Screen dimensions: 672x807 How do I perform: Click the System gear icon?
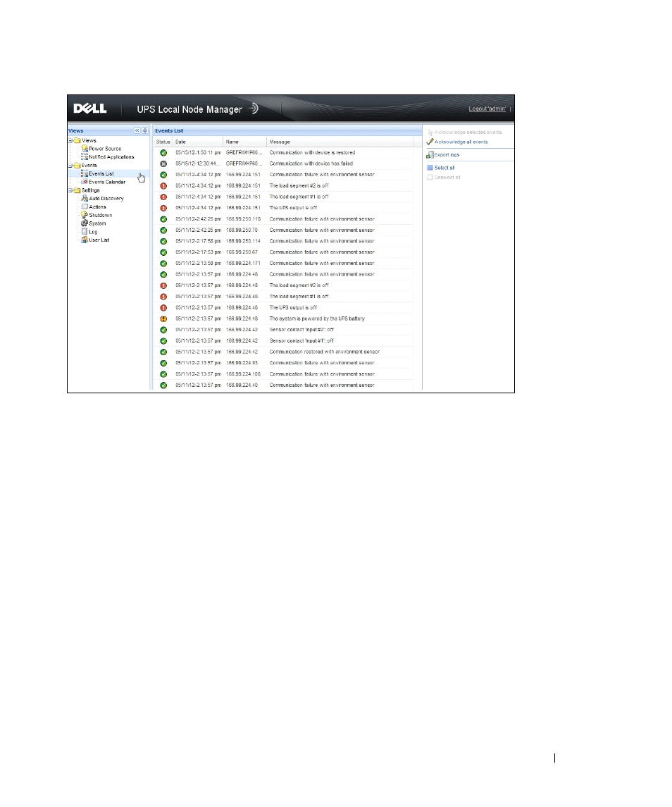[x=85, y=223]
